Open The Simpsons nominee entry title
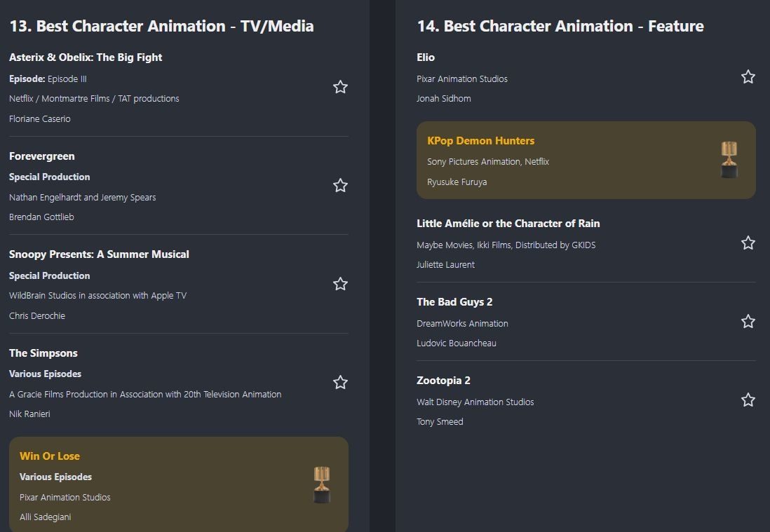 pos(43,353)
